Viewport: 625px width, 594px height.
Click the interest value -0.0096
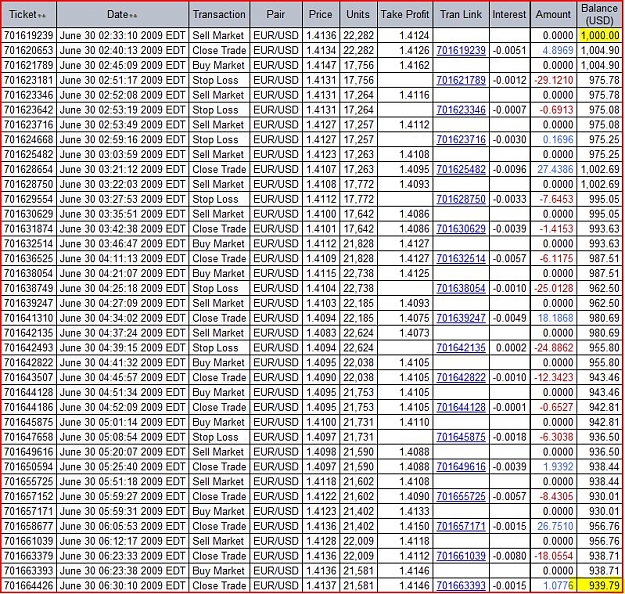click(510, 169)
